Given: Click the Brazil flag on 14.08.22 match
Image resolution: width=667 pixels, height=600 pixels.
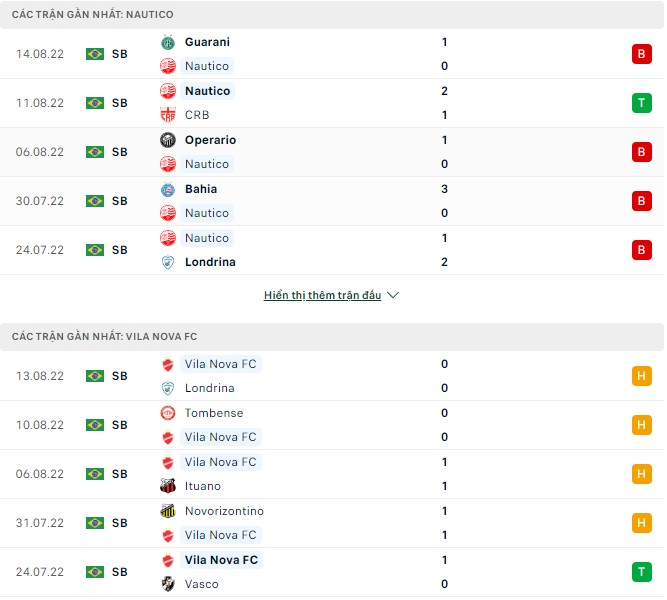Looking at the screenshot, I should [95, 54].
